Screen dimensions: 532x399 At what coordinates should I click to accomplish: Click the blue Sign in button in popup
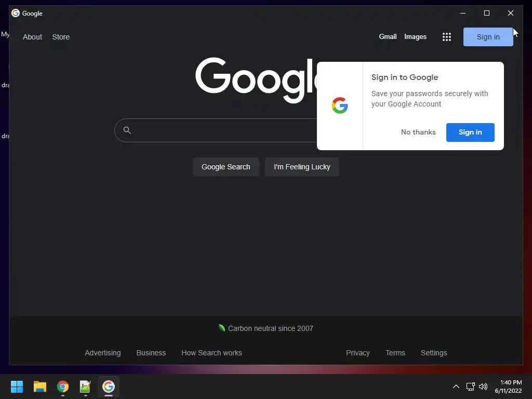click(470, 132)
